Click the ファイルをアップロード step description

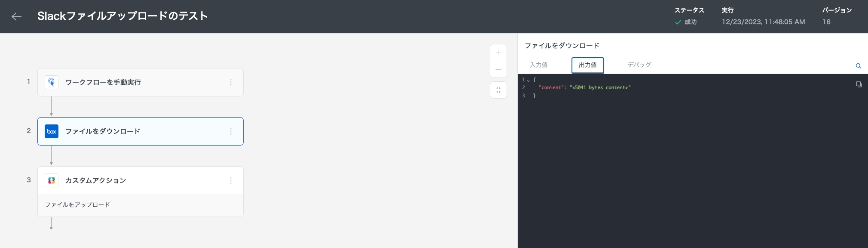(x=77, y=205)
